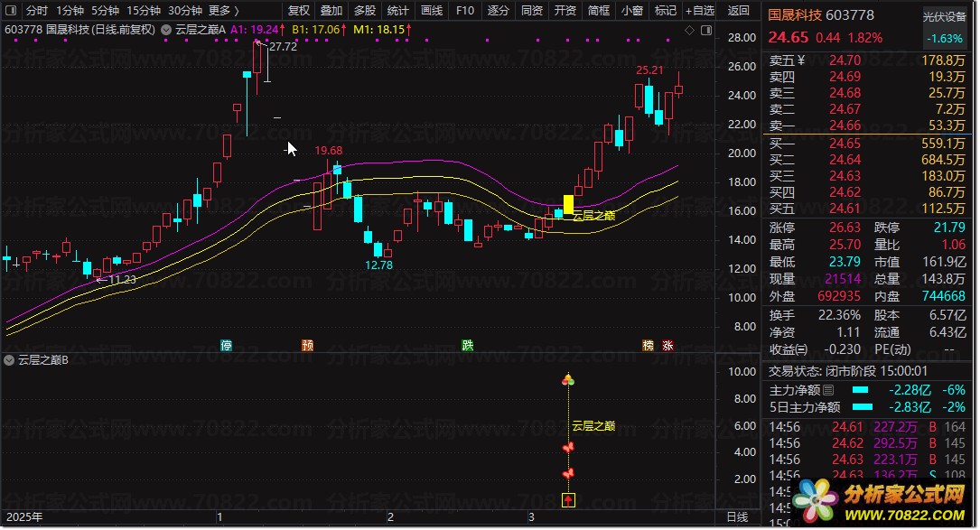Click 603778 国晟科技(日线.前复权) chart title
This screenshot has height=530, width=980.
click(79, 30)
